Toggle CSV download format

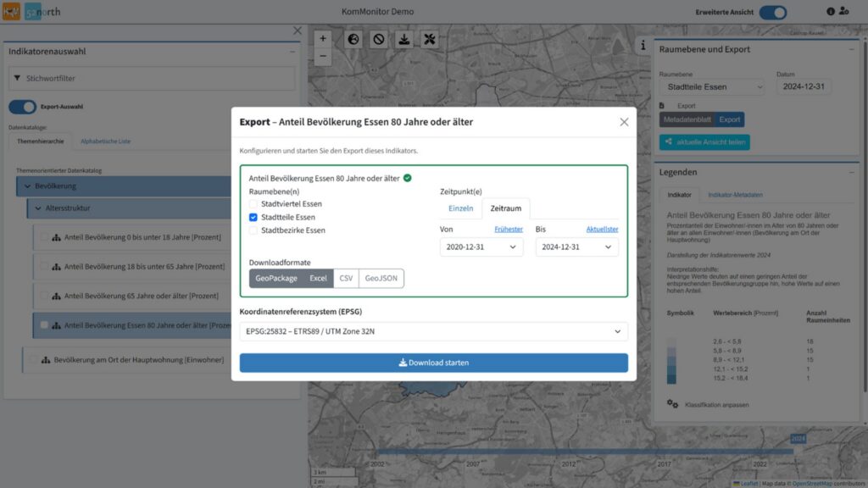(x=346, y=278)
